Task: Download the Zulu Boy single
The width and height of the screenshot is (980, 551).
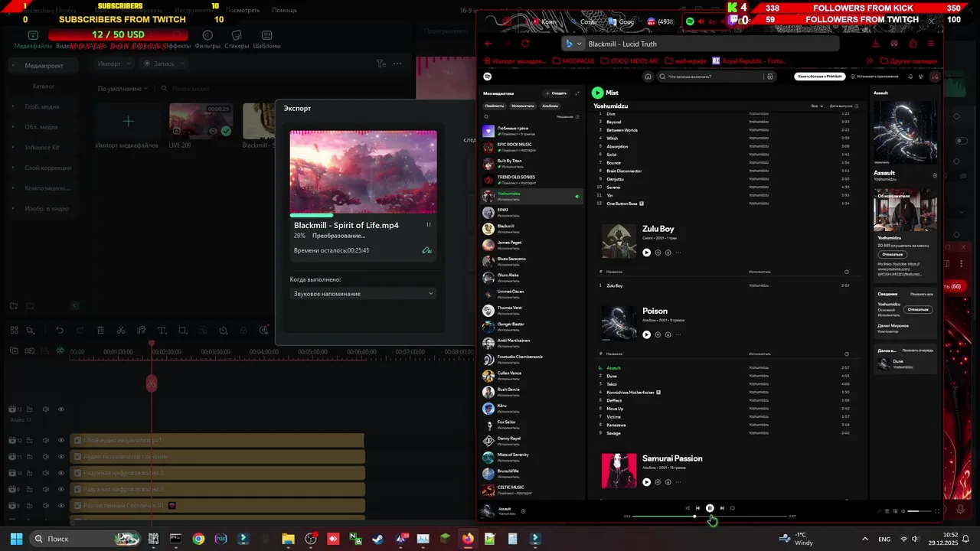Action: tap(668, 253)
